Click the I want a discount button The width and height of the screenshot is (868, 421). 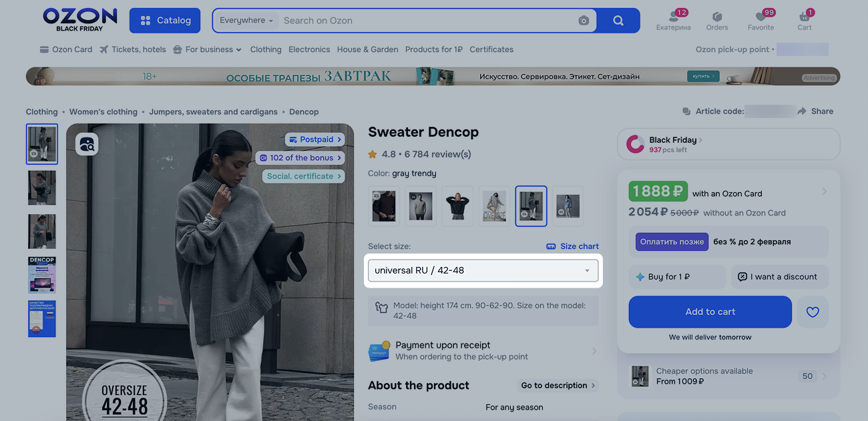point(777,277)
